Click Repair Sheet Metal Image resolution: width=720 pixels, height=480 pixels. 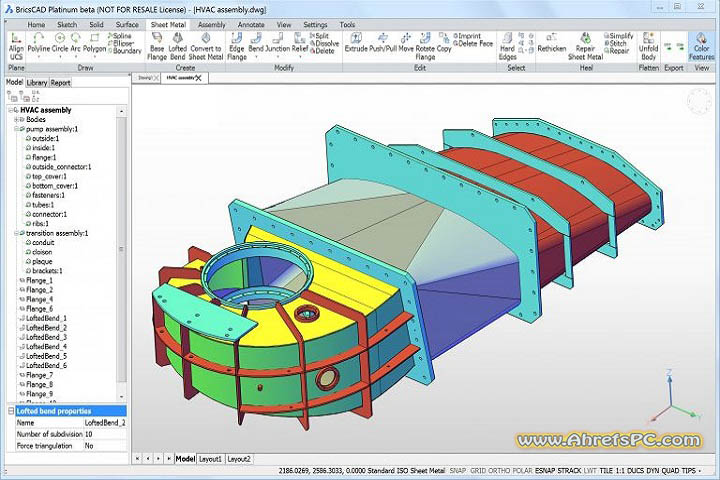(585, 46)
